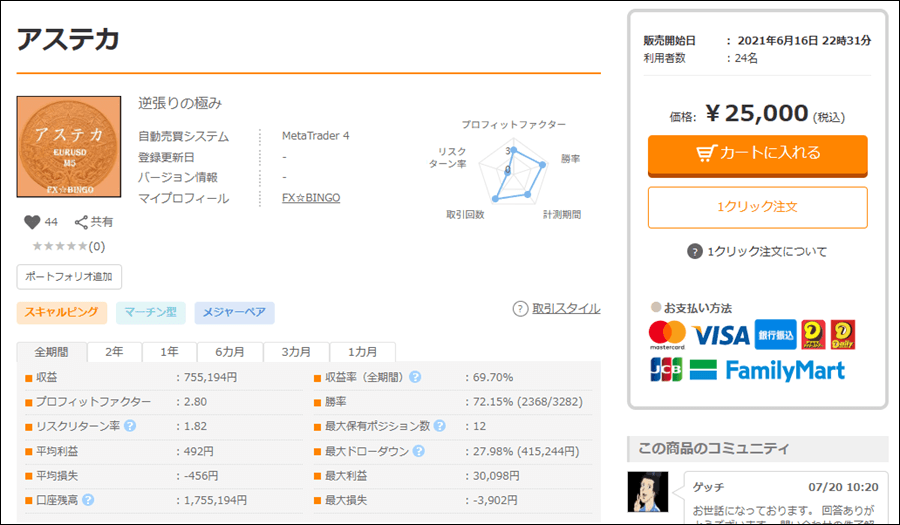
Task: Click help icon beside 口座残高
Action: [88, 500]
